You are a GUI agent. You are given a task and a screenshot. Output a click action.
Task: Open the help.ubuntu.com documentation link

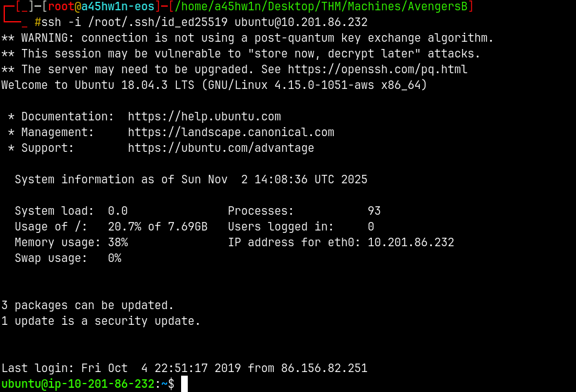[204, 117]
